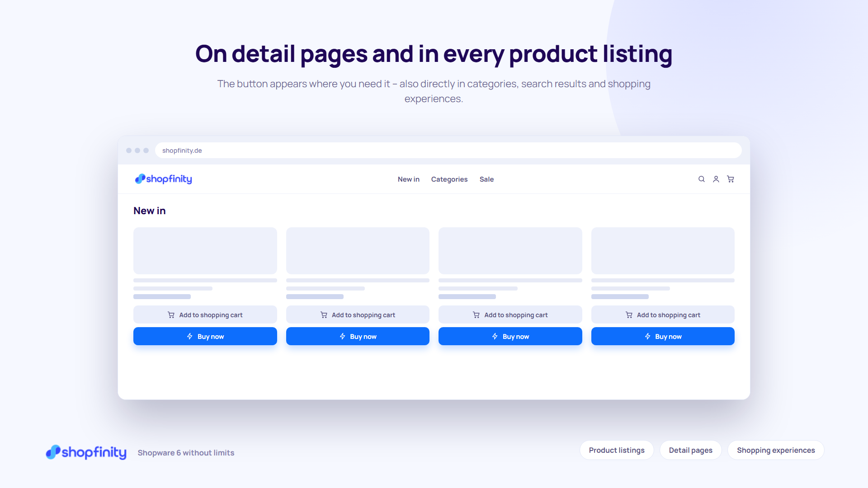Open the first product image placeholder
The height and width of the screenshot is (488, 868).
(x=205, y=251)
